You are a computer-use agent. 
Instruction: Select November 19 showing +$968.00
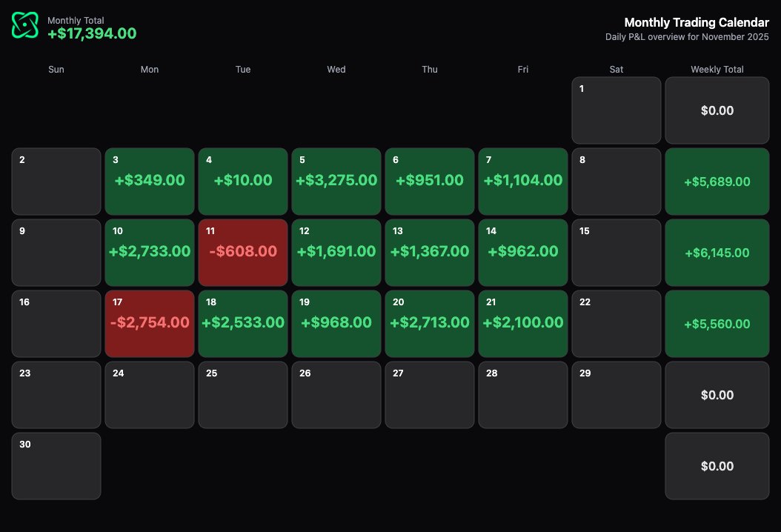click(x=336, y=323)
